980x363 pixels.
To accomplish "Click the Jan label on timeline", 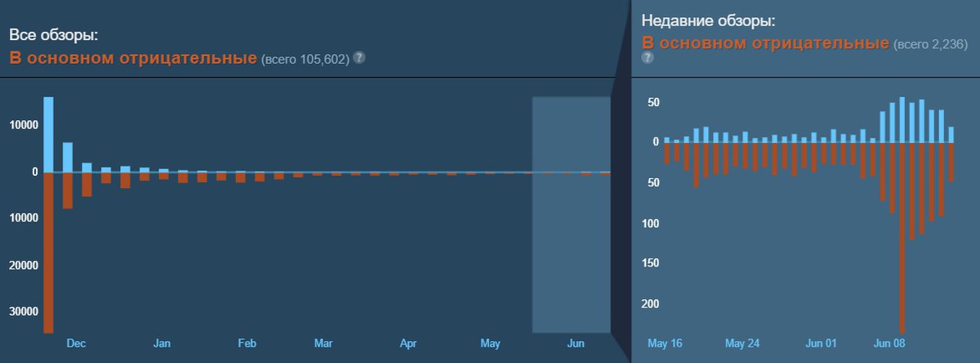I will pos(162,343).
